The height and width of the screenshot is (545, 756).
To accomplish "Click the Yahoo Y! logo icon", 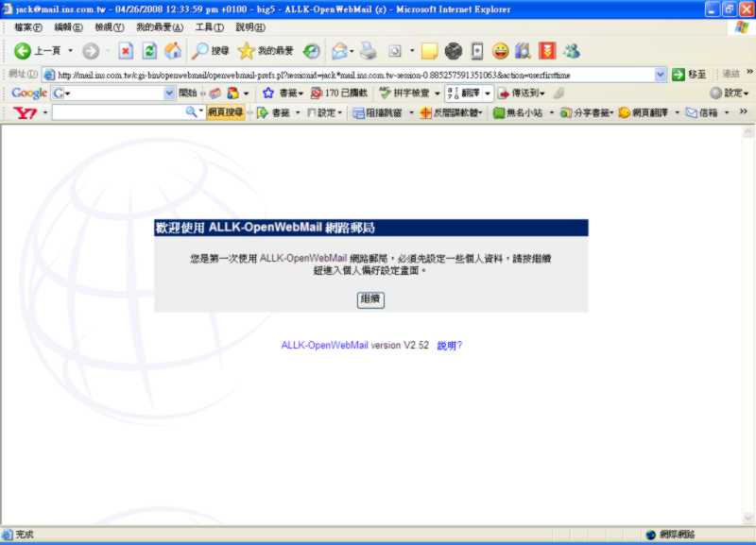I will tap(26, 112).
